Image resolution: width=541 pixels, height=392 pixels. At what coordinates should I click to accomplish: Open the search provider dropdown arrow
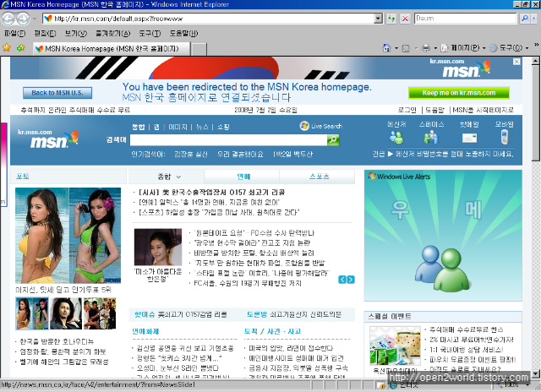(x=534, y=19)
